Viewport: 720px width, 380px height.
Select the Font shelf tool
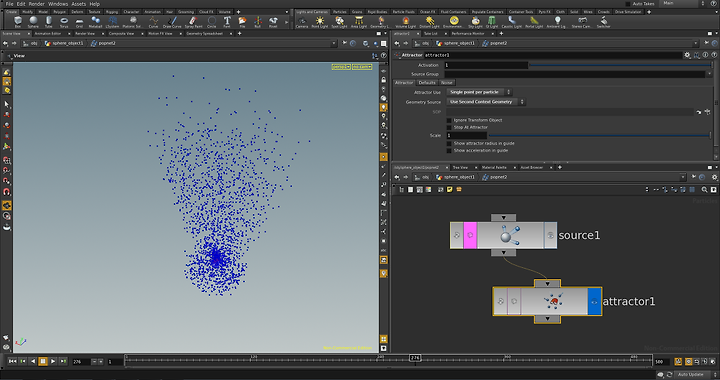click(227, 22)
